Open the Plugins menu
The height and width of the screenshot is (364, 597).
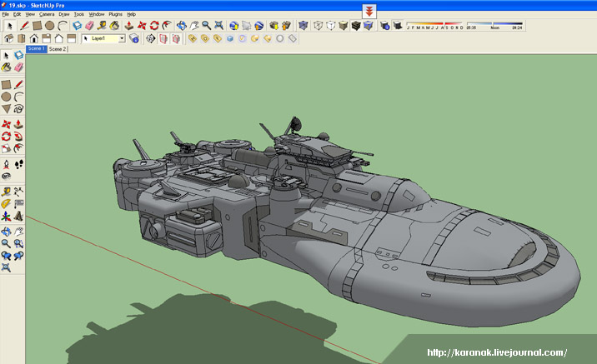tap(116, 14)
